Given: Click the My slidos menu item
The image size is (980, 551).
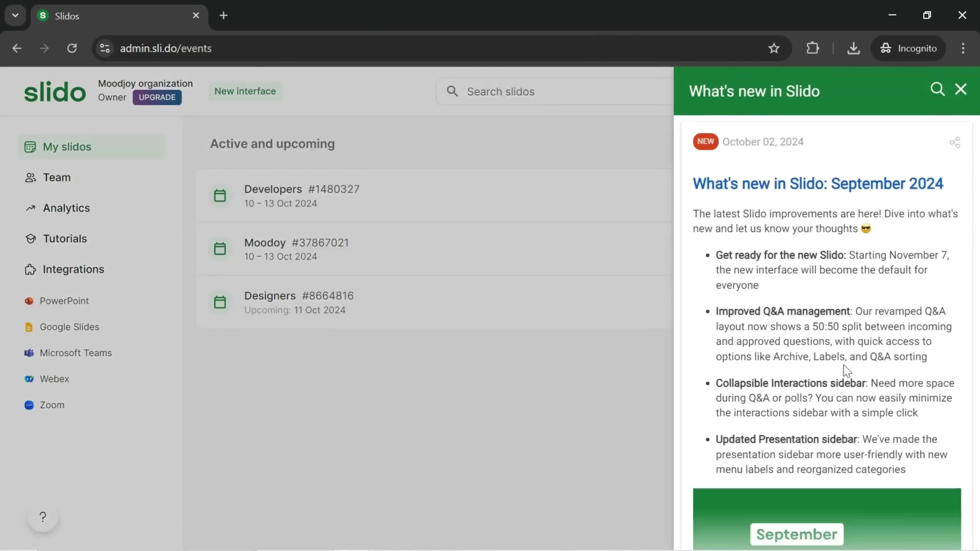Looking at the screenshot, I should [67, 146].
